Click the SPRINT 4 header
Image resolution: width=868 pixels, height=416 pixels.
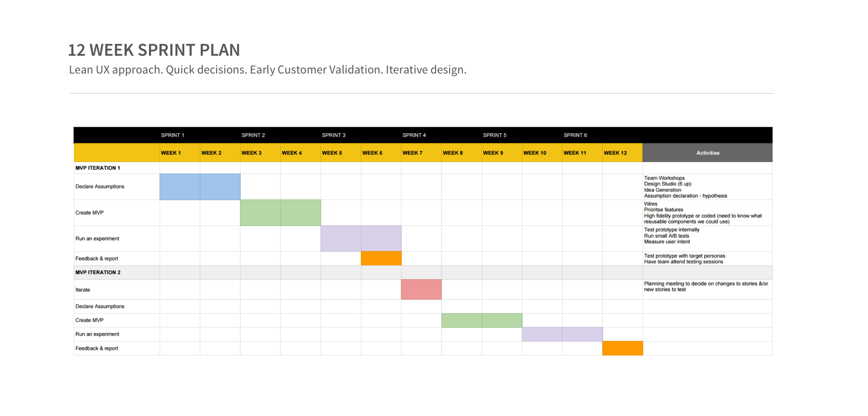(x=414, y=135)
